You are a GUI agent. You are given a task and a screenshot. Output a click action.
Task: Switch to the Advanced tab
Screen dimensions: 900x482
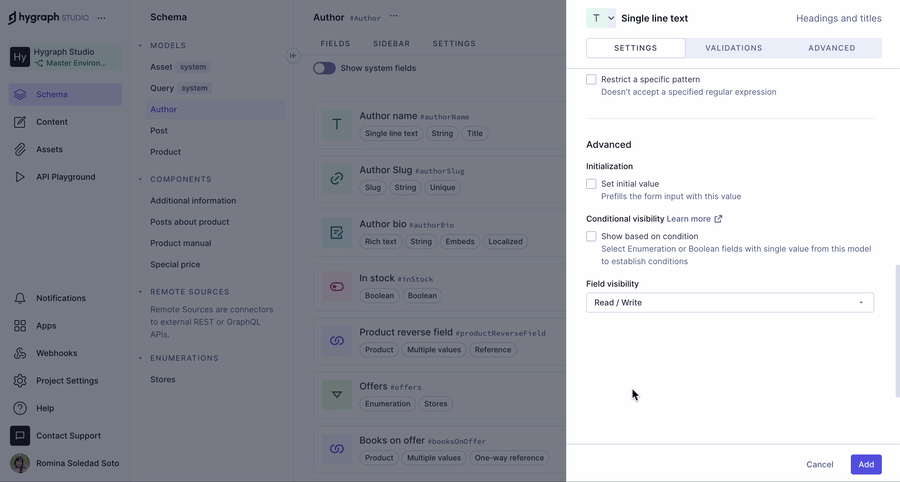(x=831, y=48)
